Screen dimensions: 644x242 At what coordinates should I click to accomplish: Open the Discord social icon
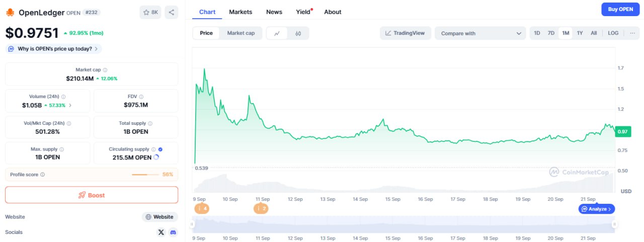(173, 232)
